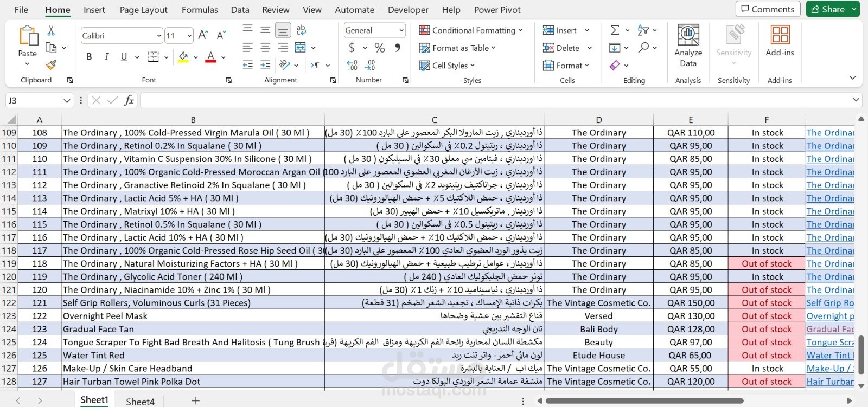Switch to the Sheet4 worksheet tab
868x407 pixels.
tap(140, 401)
